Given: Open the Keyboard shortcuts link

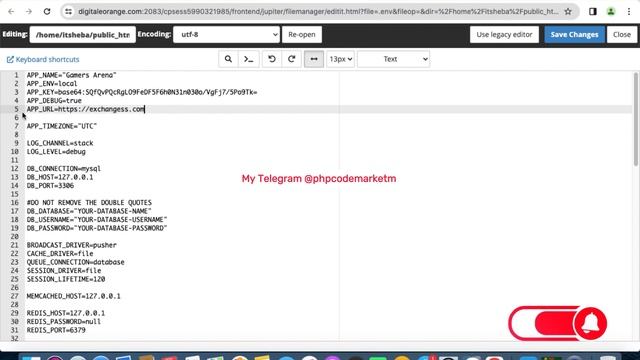Looking at the screenshot, I should 43,60.
